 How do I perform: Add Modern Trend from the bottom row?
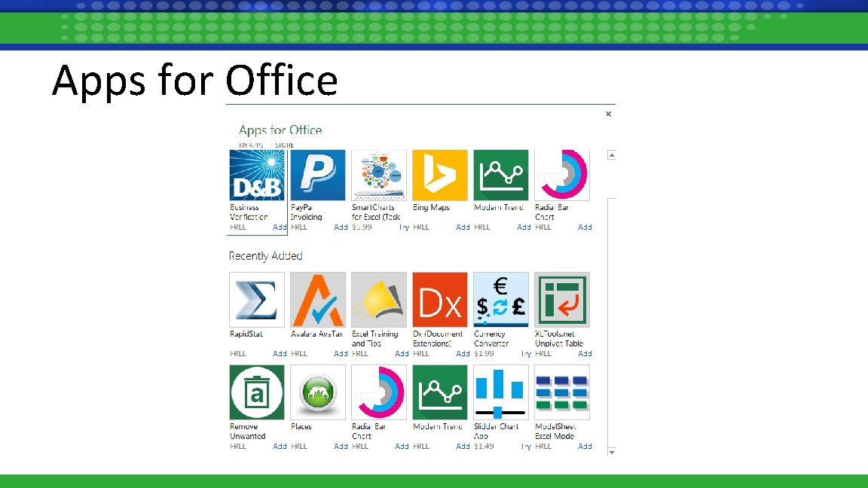click(463, 446)
